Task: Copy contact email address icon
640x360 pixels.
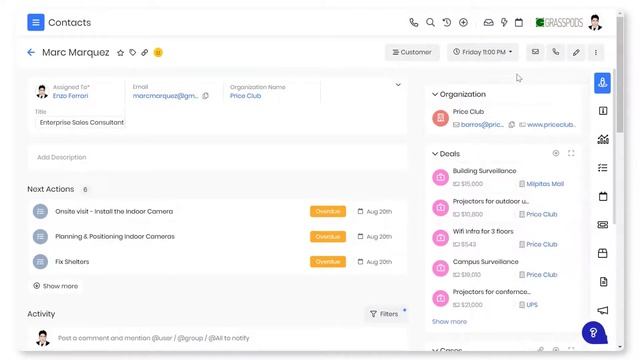Action: point(205,96)
